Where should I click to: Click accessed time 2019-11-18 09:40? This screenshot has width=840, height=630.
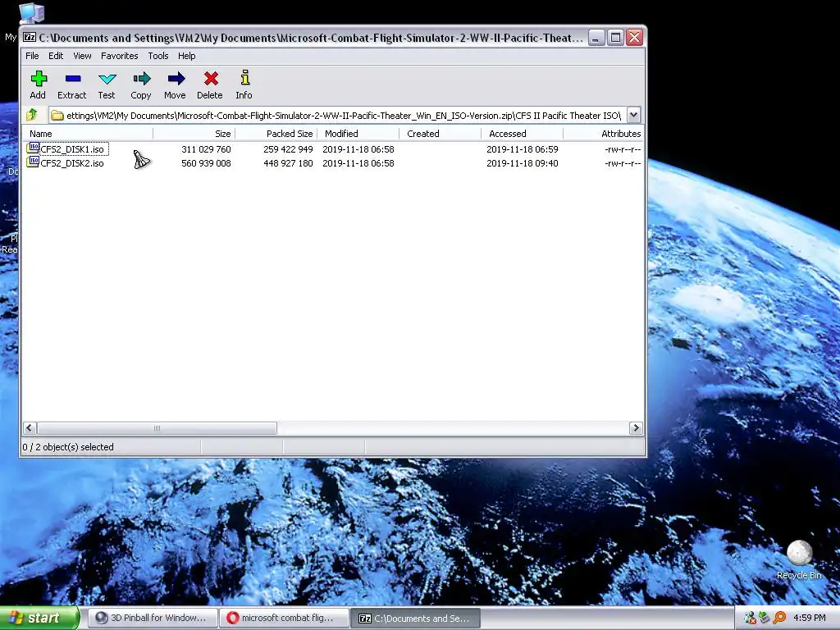pos(523,163)
